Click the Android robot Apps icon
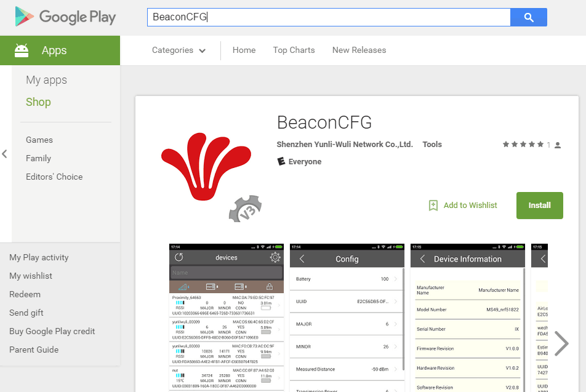Viewport: 586px width, 392px height. click(x=22, y=50)
